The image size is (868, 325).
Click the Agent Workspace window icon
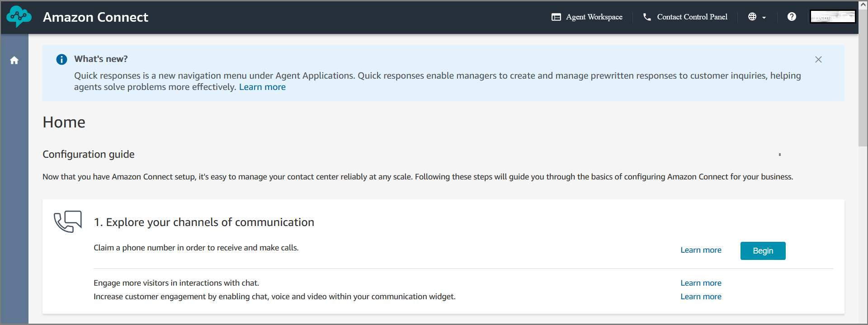pos(556,17)
